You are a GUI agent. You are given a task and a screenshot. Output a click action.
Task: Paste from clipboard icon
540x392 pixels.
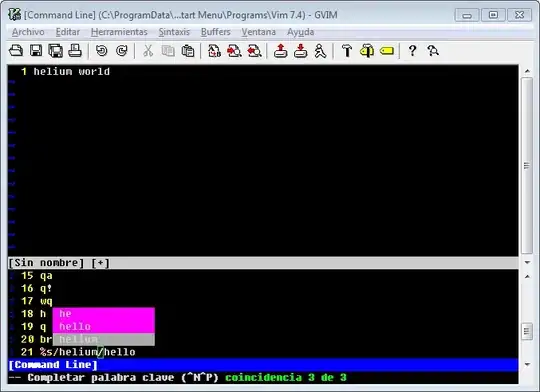[x=188, y=51]
